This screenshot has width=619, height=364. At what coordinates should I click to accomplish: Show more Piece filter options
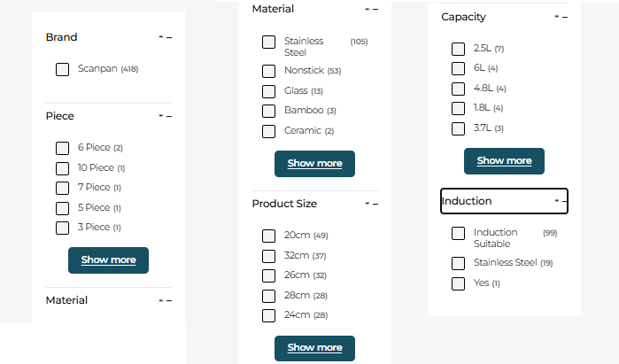(108, 260)
